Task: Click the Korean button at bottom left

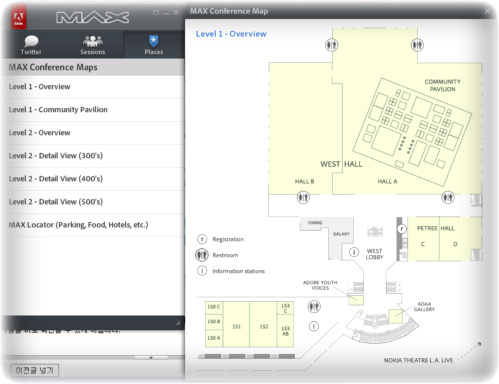Action: tap(35, 370)
